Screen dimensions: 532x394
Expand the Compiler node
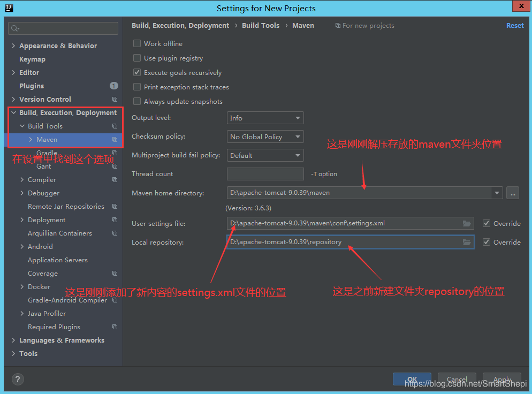[22, 179]
